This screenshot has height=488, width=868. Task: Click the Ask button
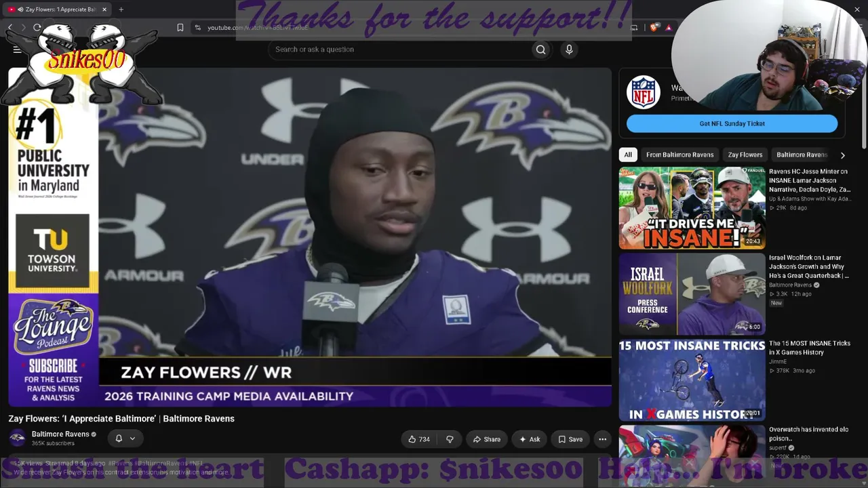tap(530, 439)
